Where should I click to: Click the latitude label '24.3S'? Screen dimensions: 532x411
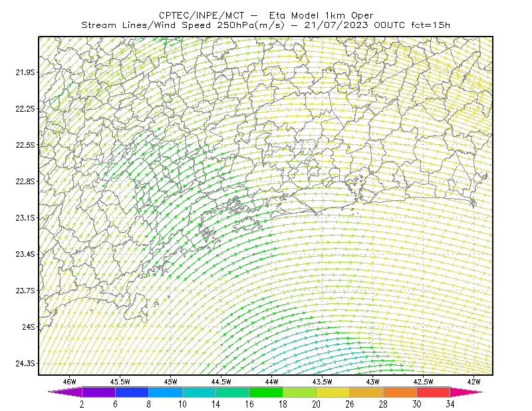click(x=25, y=364)
